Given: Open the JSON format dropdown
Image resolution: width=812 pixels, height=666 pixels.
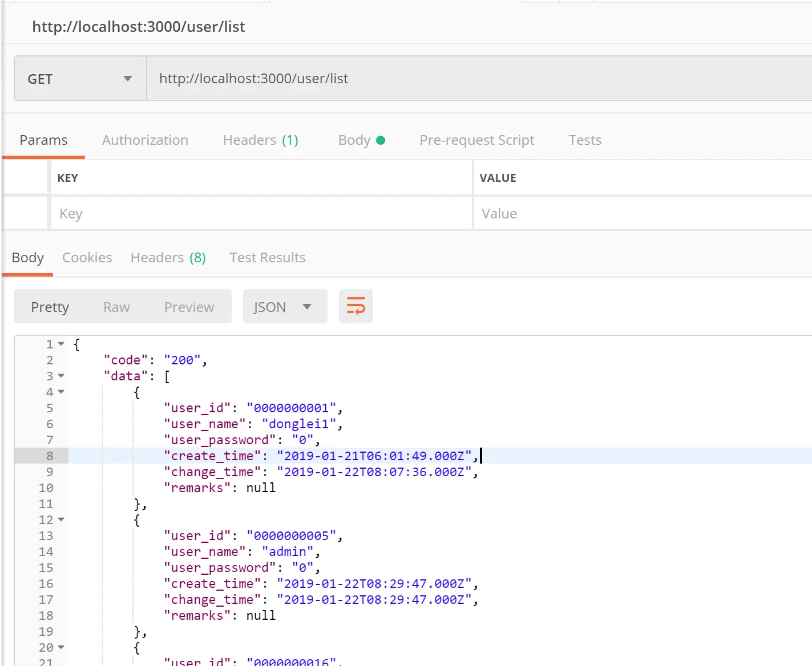Looking at the screenshot, I should (x=285, y=307).
